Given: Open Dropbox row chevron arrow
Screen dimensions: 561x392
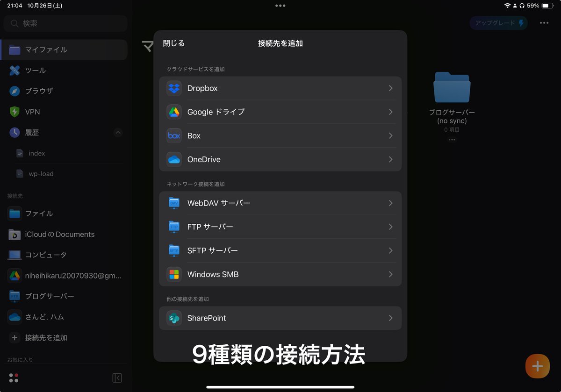Looking at the screenshot, I should point(391,88).
